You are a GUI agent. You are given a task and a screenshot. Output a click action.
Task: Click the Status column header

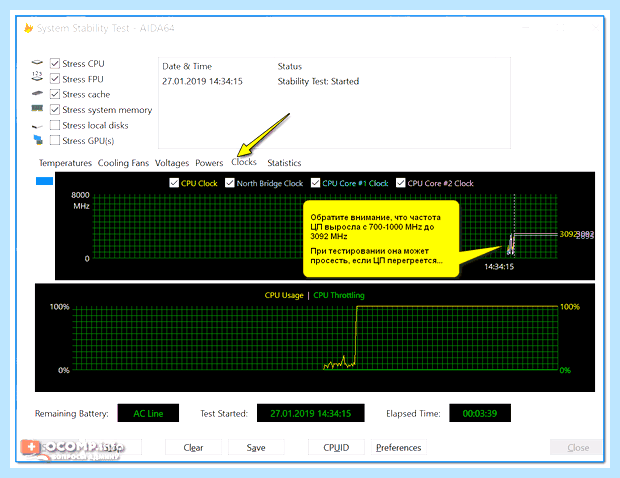(x=289, y=66)
